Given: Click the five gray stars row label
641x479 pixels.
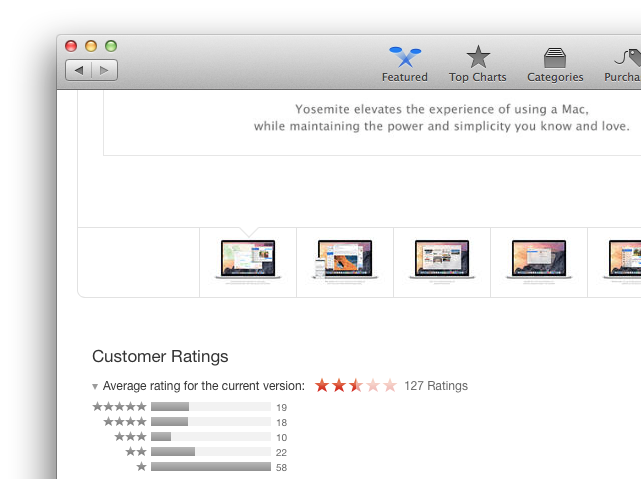Looking at the screenshot, I should (119, 406).
